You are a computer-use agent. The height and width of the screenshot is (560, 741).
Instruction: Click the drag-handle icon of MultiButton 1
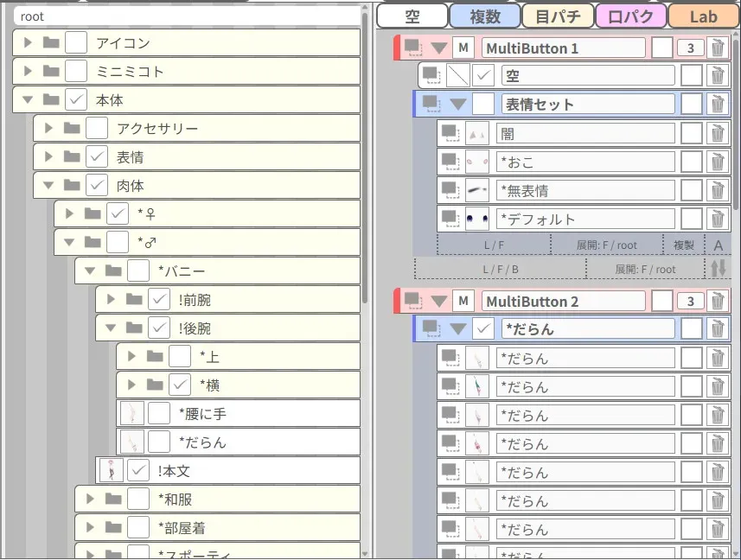coord(413,48)
